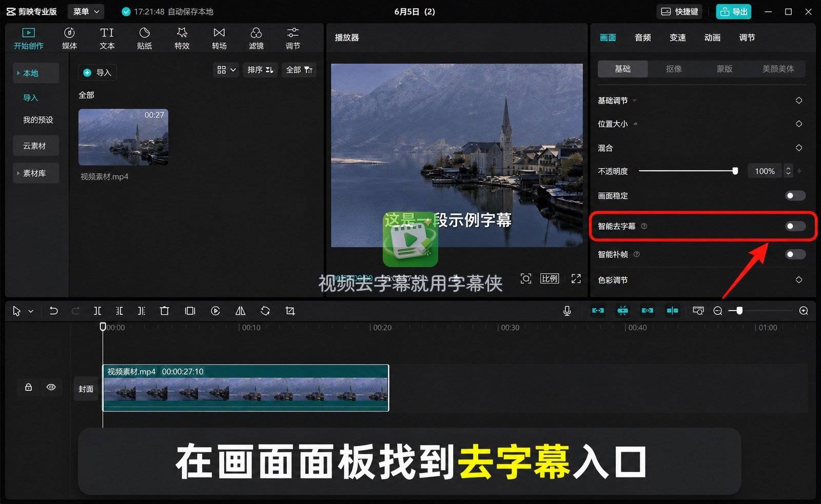This screenshot has height=504, width=821.
Task: Open the 滤镜 filters panel
Action: coord(256,38)
